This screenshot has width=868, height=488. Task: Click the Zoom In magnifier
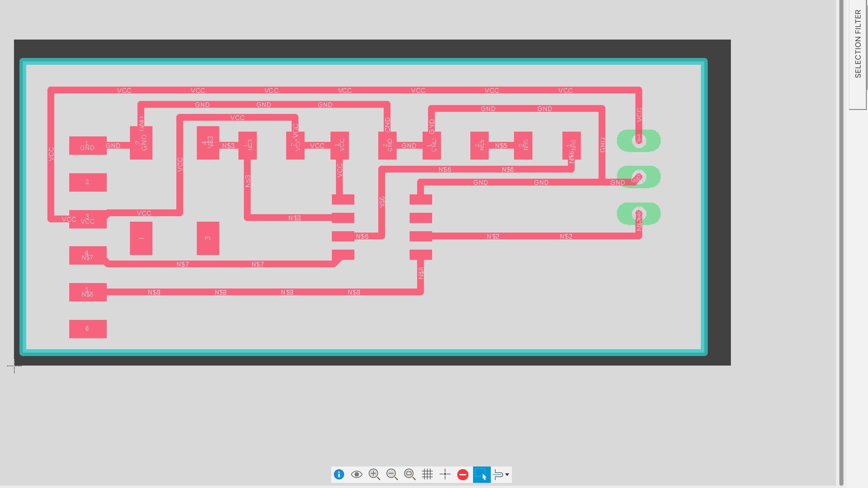point(374,474)
